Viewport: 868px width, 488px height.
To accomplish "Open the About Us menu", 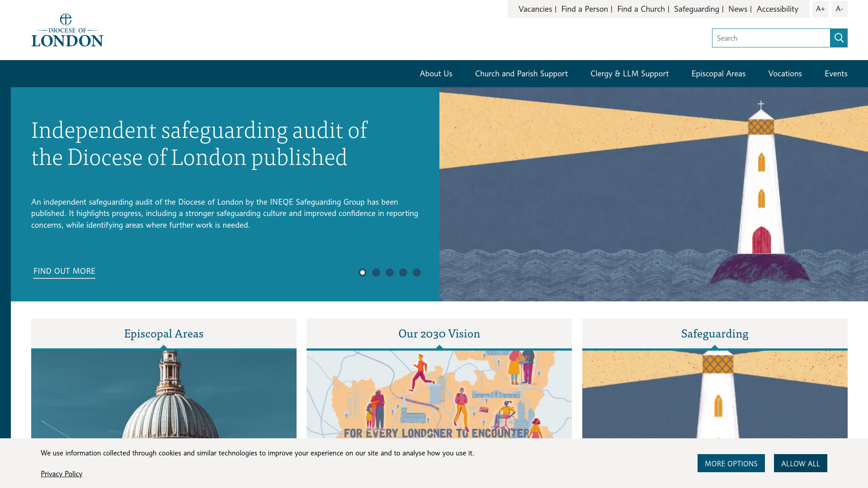I will pos(436,74).
